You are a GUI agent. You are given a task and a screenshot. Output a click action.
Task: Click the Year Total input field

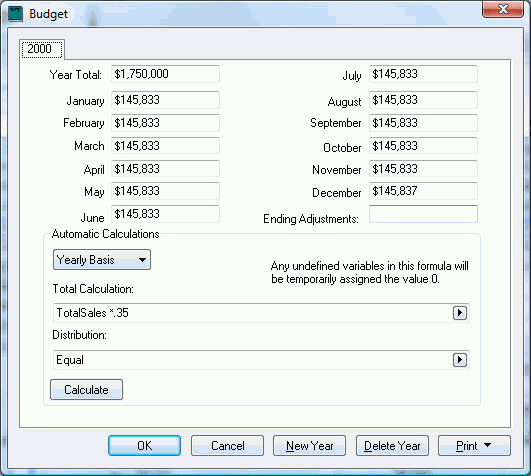click(165, 74)
